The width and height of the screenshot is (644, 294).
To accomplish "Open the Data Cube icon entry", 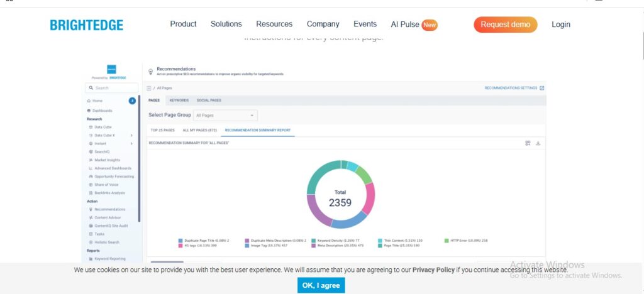I will (91, 127).
